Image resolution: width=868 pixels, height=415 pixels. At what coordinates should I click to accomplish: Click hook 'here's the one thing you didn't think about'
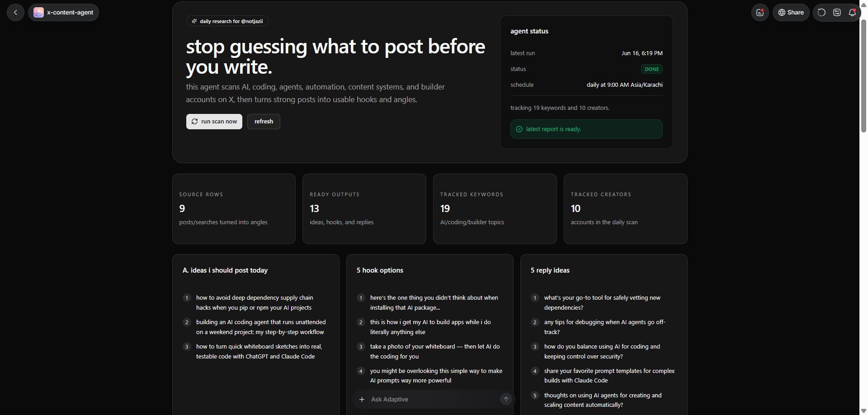pos(434,303)
